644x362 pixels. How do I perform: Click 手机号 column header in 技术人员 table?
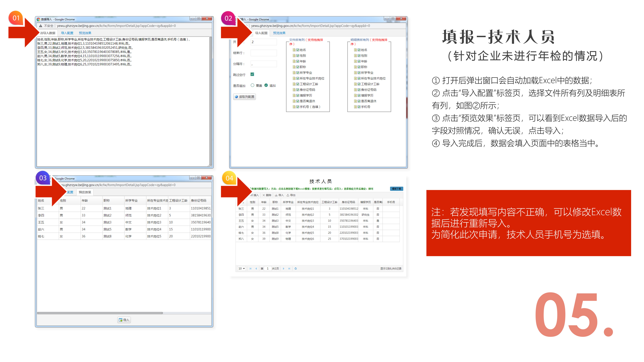point(391,202)
